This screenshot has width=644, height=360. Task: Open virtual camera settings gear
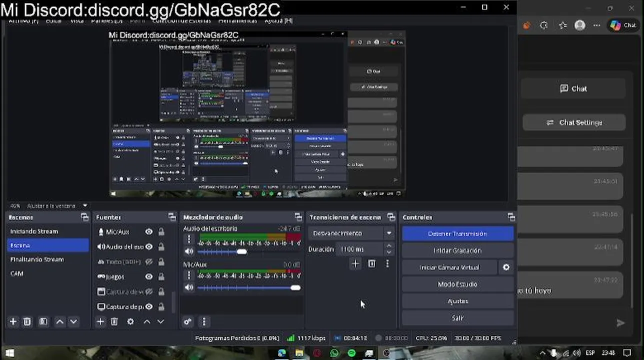[506, 267]
